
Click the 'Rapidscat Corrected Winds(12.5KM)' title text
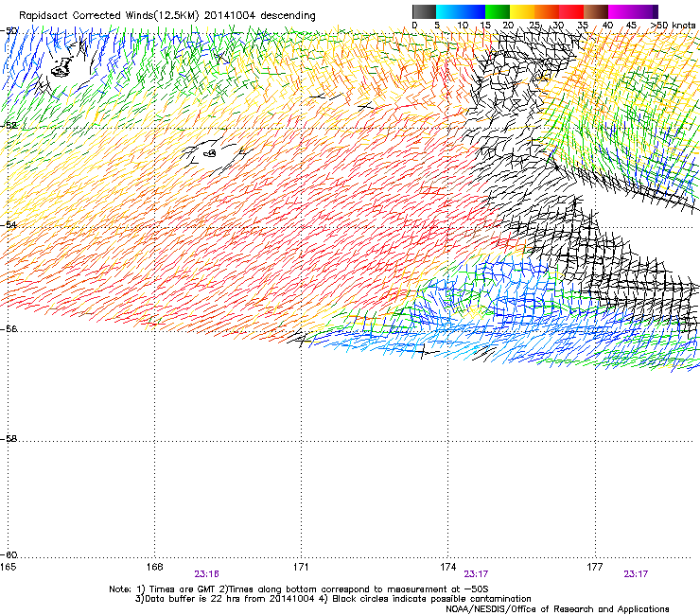(x=109, y=16)
